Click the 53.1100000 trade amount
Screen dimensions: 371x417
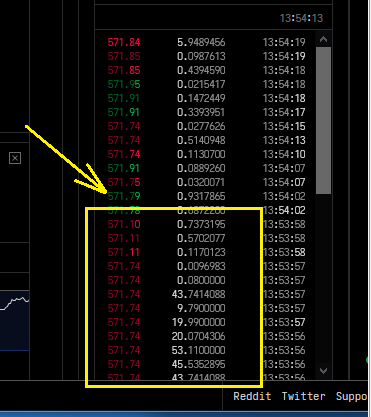[198, 350]
